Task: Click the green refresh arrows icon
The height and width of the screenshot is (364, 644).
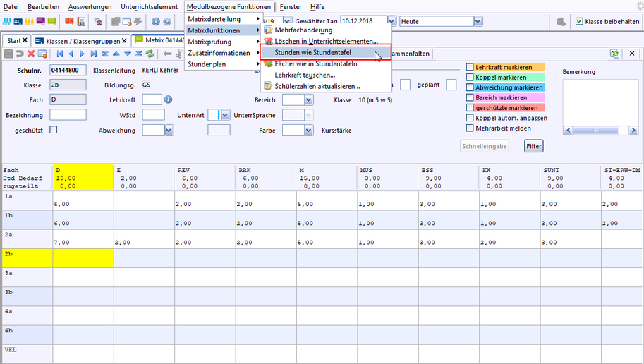Action: tap(150, 54)
